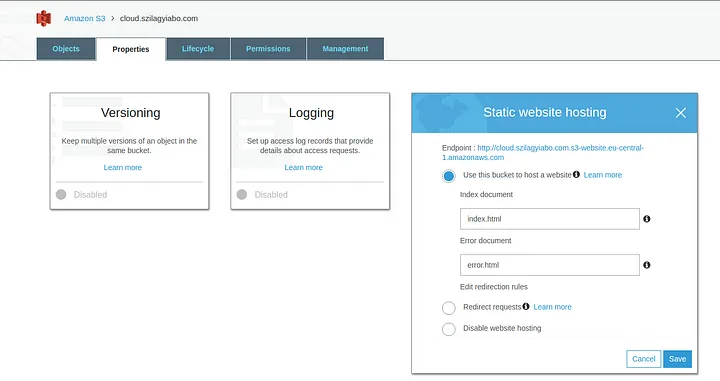Image resolution: width=720 pixels, height=381 pixels.
Task: Focus the Error document input field
Action: point(550,265)
